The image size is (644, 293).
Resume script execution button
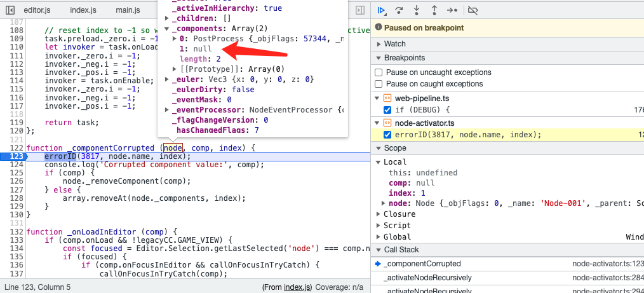coord(382,10)
